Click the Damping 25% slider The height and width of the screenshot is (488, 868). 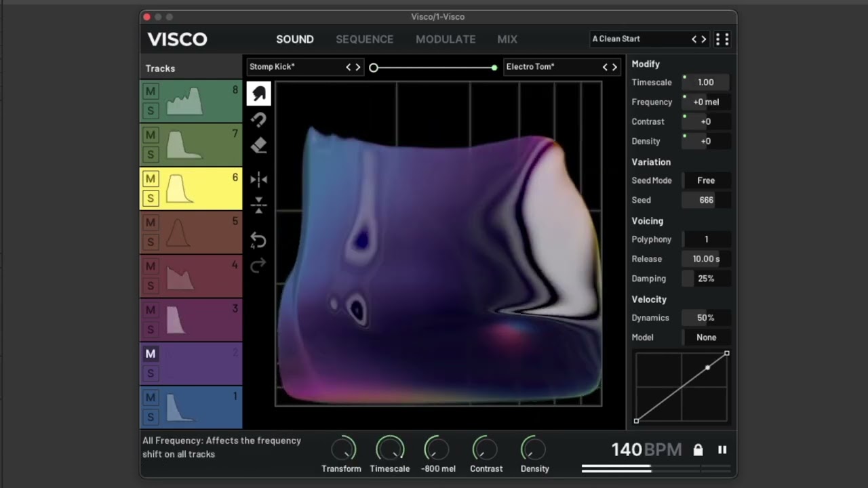pos(706,279)
